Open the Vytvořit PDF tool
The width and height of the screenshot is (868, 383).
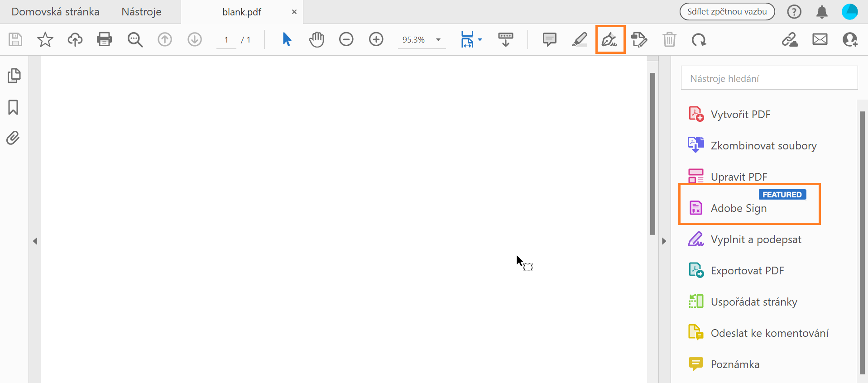[x=729, y=114]
